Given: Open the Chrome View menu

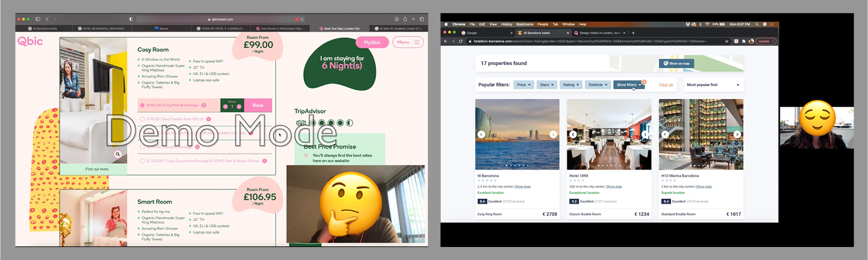Looking at the screenshot, I should (x=493, y=24).
